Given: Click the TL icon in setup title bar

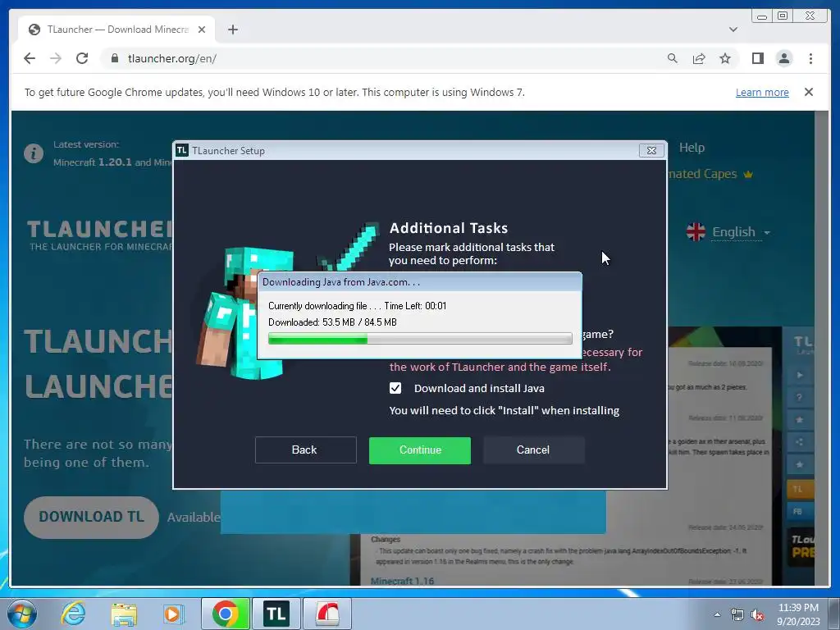Looking at the screenshot, I should (x=182, y=150).
